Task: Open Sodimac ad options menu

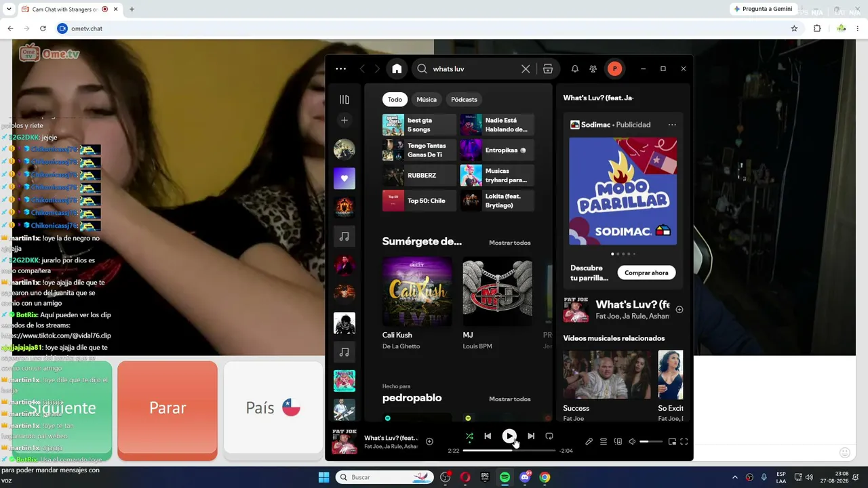Action: coord(672,125)
